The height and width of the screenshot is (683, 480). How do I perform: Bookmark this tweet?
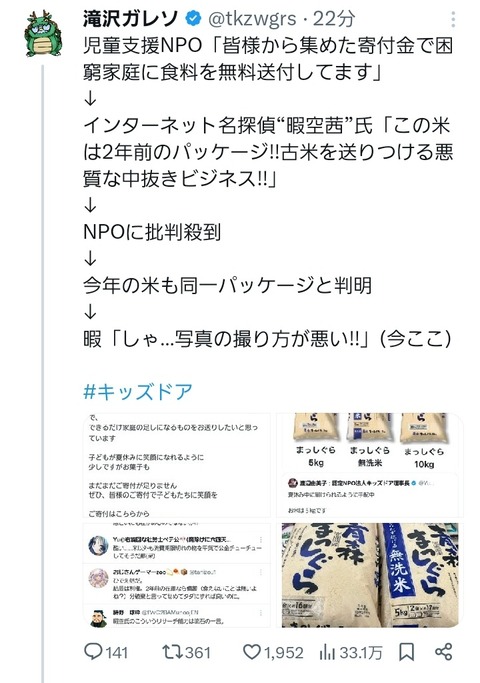(406, 652)
